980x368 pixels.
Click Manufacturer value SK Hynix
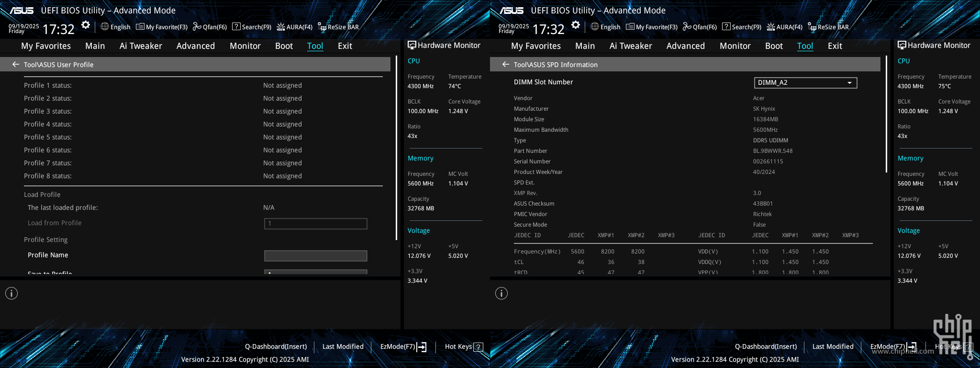764,109
